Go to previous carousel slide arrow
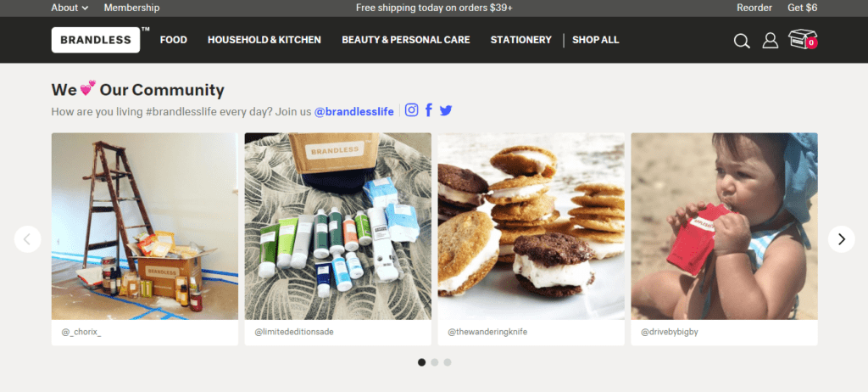The height and width of the screenshot is (392, 868). point(28,239)
